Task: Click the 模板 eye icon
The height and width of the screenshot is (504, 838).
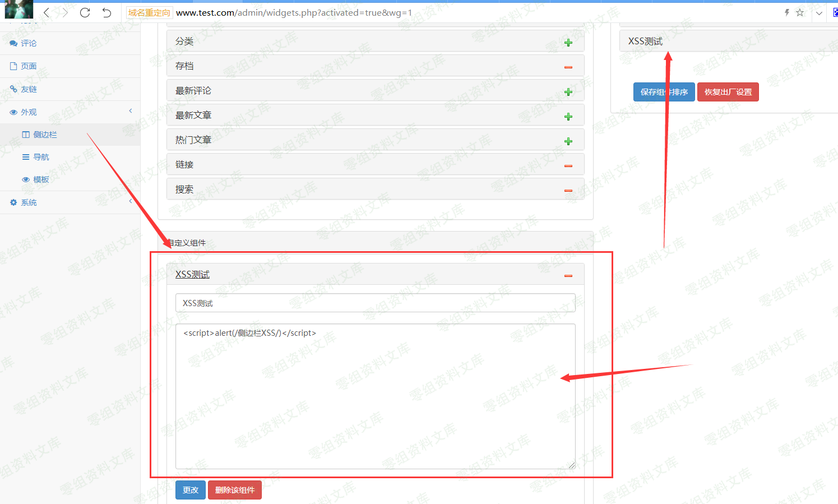Action: coord(25,179)
